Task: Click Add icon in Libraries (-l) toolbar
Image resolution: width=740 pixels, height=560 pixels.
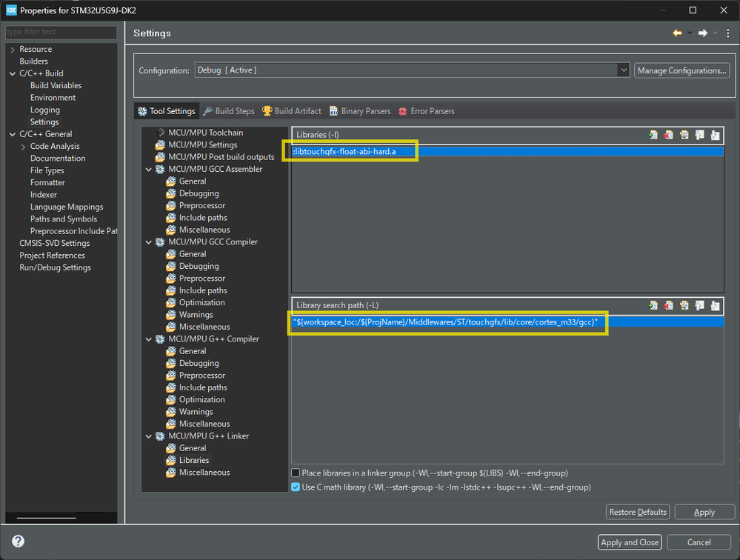Action: (x=653, y=135)
